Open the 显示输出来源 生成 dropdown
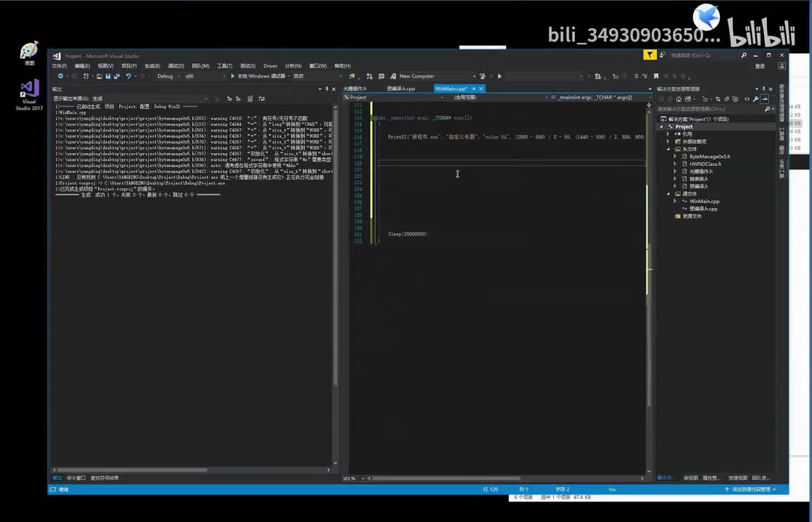Image resolution: width=812 pixels, height=522 pixels. pyautogui.click(x=149, y=99)
